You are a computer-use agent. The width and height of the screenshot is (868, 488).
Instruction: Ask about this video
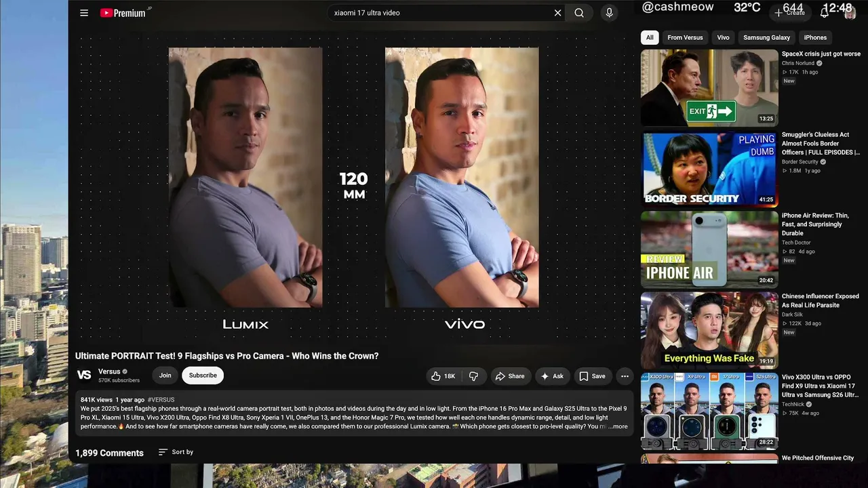(x=552, y=376)
